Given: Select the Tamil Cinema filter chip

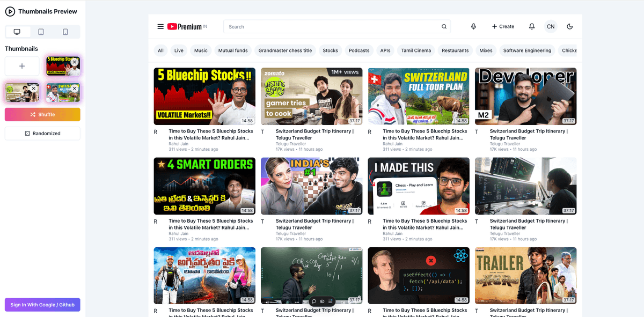Looking at the screenshot, I should point(416,50).
